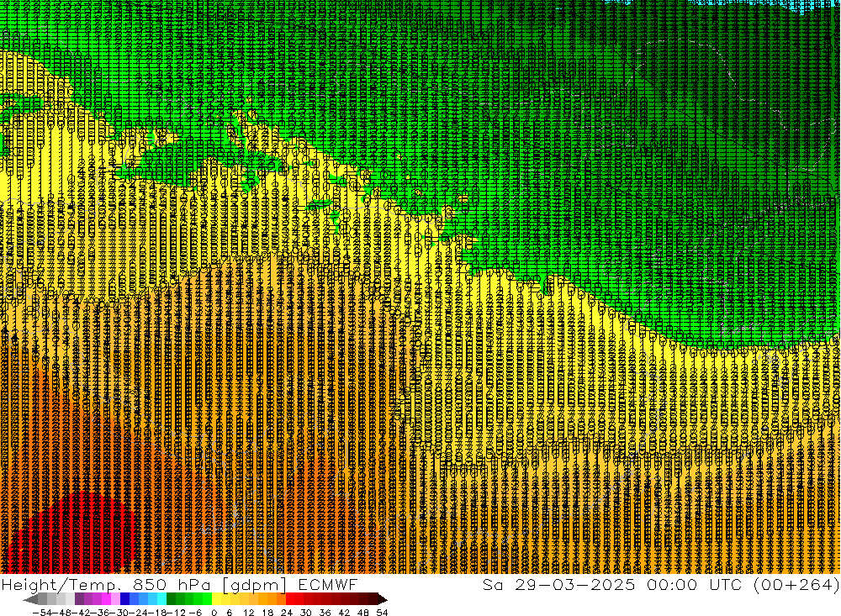Click the 'ECMWF' model name
Viewport: 841px width, 616px height.
328,585
